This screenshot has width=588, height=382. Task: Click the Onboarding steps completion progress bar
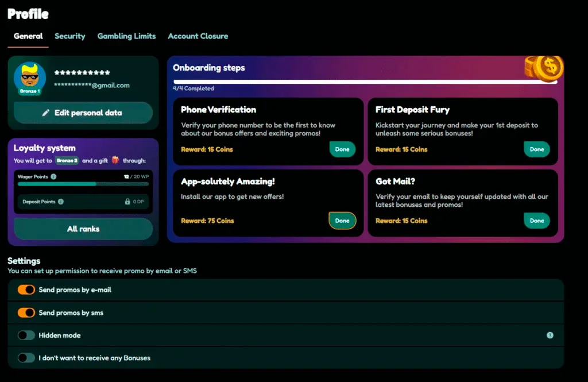pyautogui.click(x=365, y=82)
